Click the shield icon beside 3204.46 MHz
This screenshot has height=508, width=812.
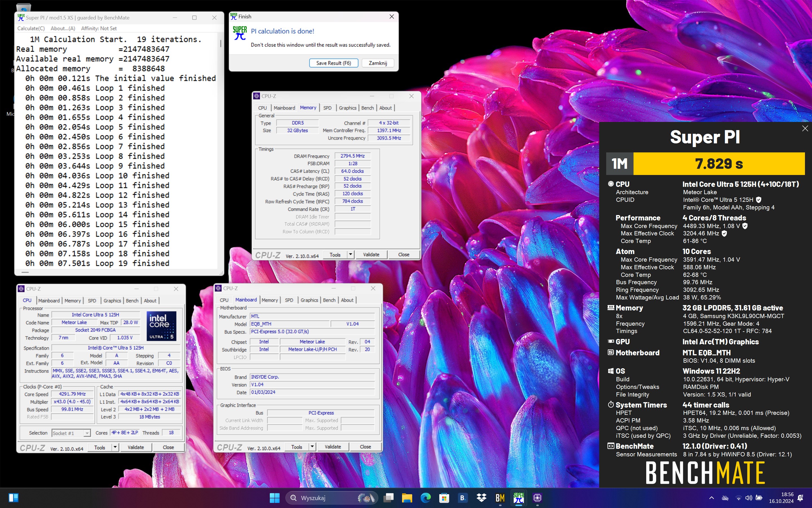click(x=724, y=233)
